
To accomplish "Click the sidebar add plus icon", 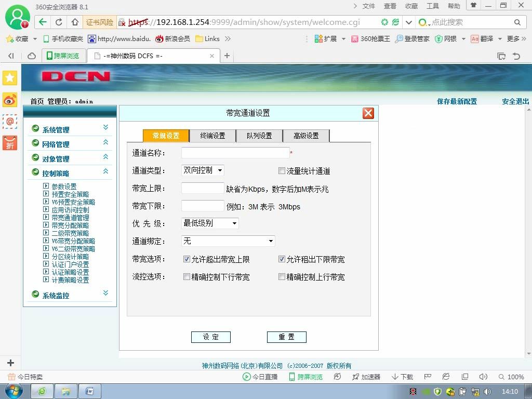I will (10, 363).
